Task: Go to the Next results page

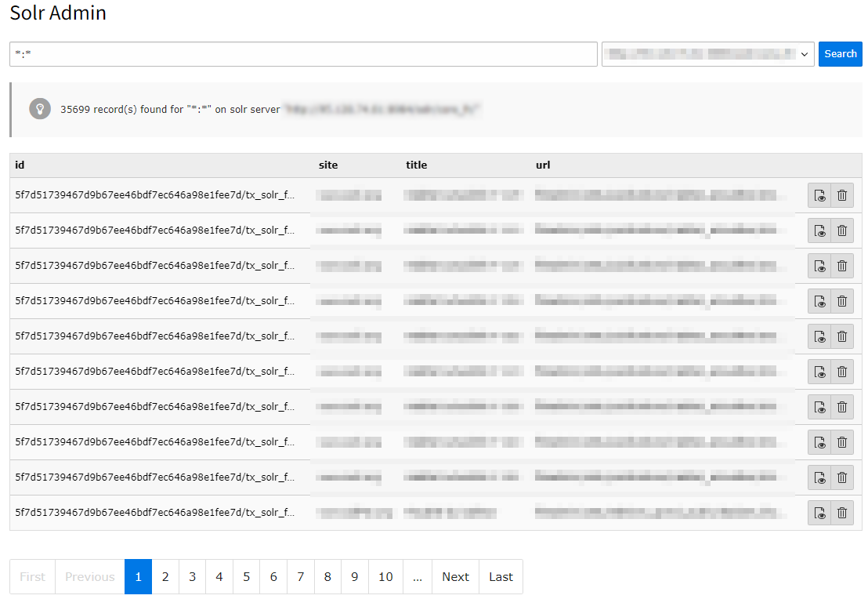Action: 456,577
